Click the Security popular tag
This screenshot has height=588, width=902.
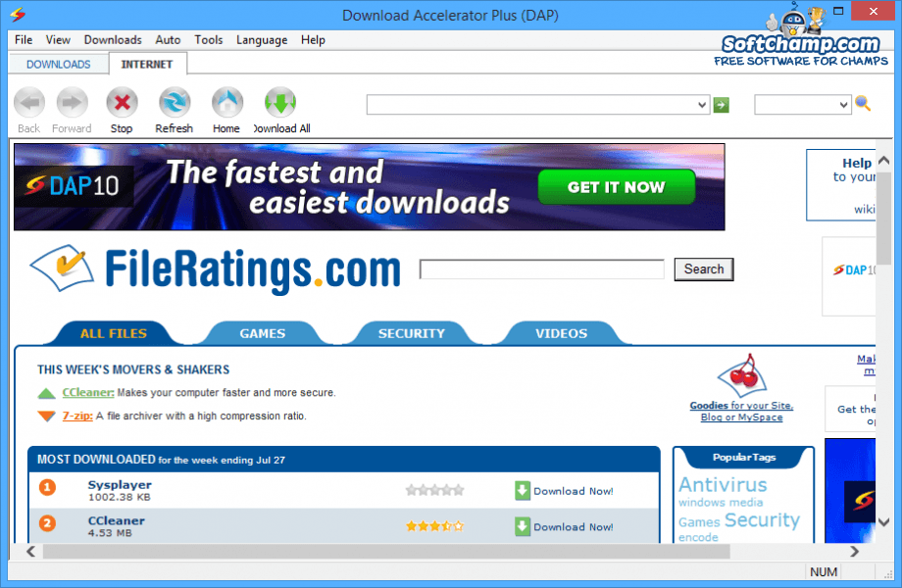click(762, 519)
